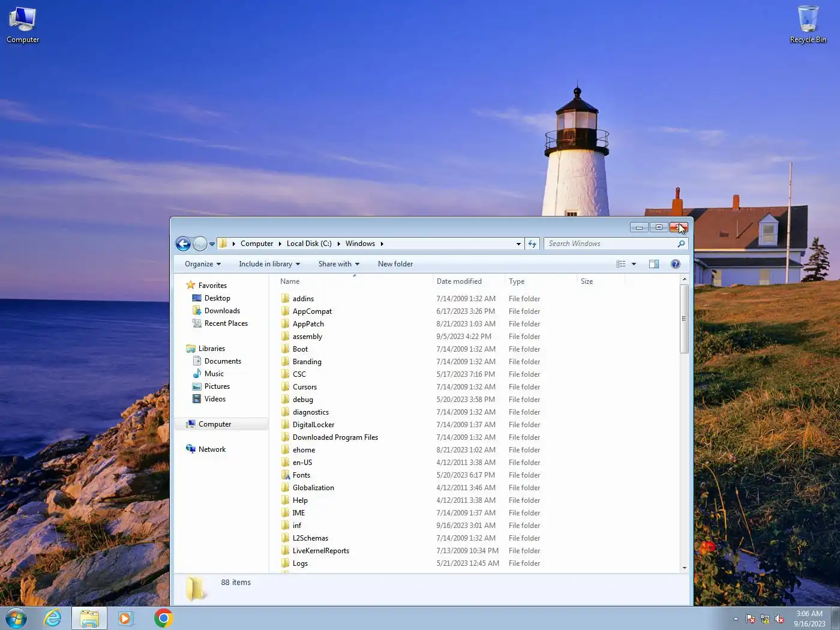The height and width of the screenshot is (630, 840).
Task: Launch Windows Media Player from taskbar
Action: click(125, 618)
